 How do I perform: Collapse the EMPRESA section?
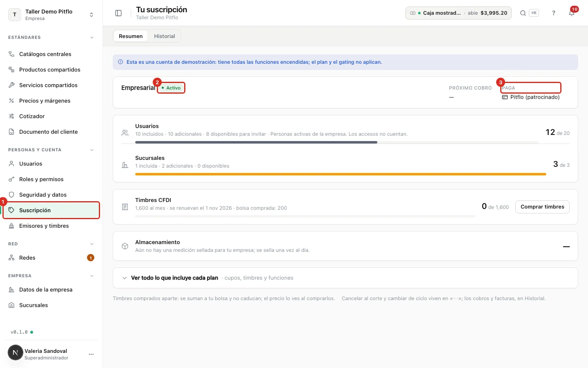92,276
